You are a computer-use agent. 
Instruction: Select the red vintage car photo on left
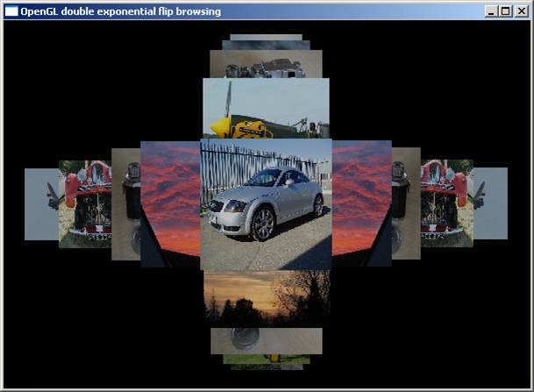(84, 203)
